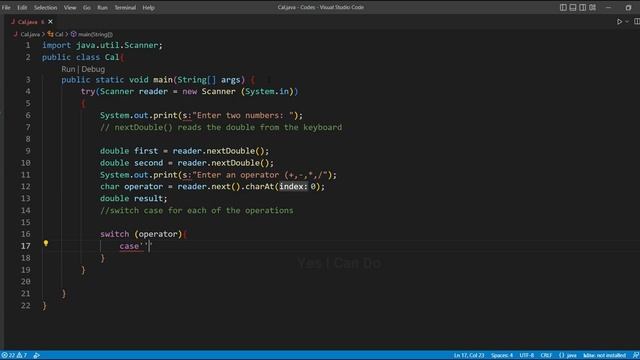Click the 'Enter two numbers' print statement
Image resolution: width=640 pixels, height=360 pixels.
[x=202, y=116]
